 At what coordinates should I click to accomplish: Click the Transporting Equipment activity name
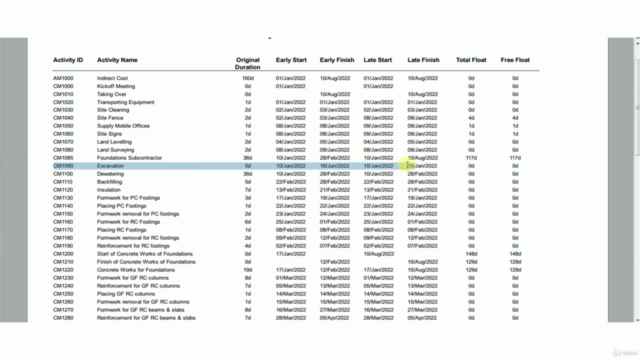(126, 102)
